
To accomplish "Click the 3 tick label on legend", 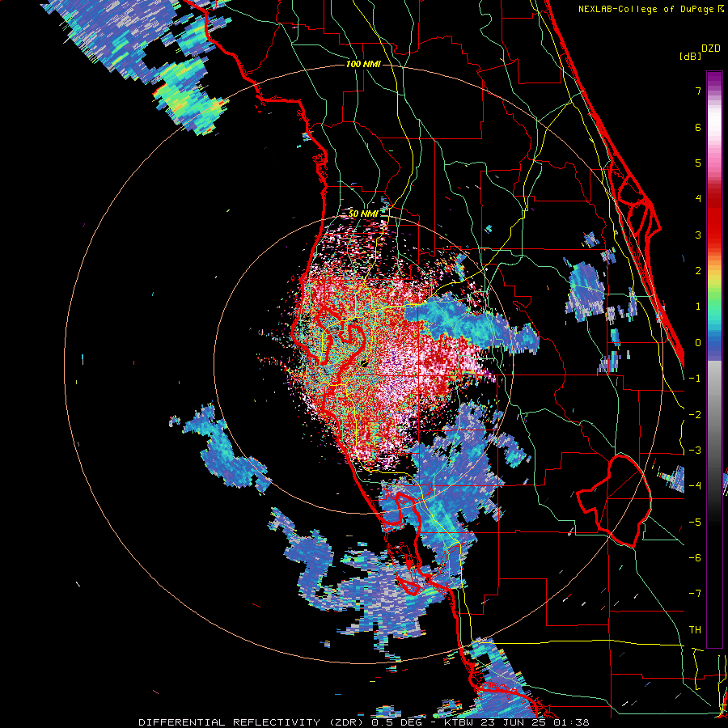I will [698, 235].
